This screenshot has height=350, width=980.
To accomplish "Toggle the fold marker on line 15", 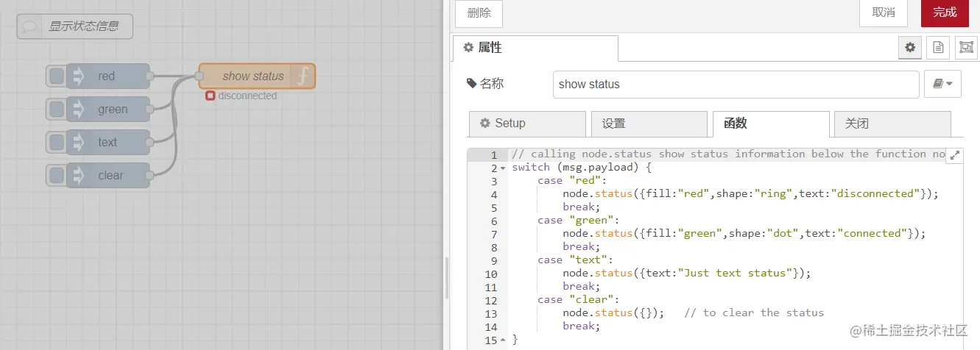I will pyautogui.click(x=504, y=340).
